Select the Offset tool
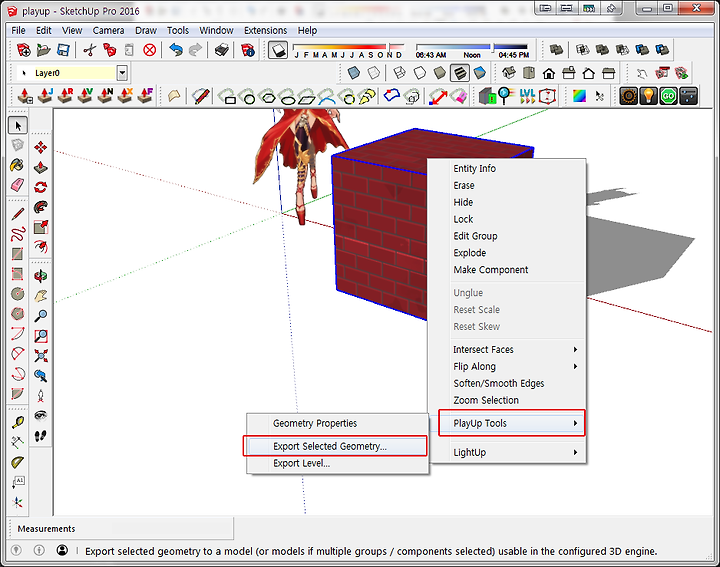Screen dimensions: 720x567 pos(40,247)
